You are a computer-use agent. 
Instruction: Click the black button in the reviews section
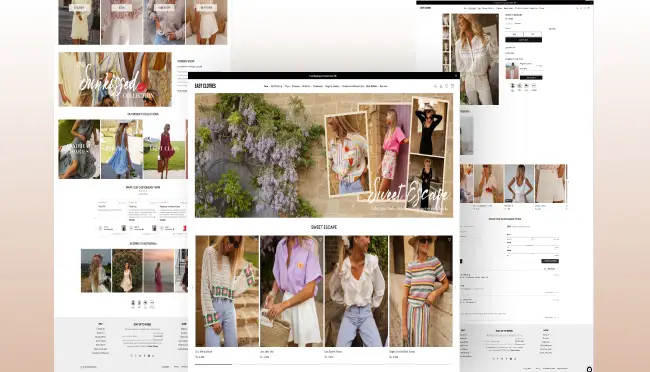(550, 261)
